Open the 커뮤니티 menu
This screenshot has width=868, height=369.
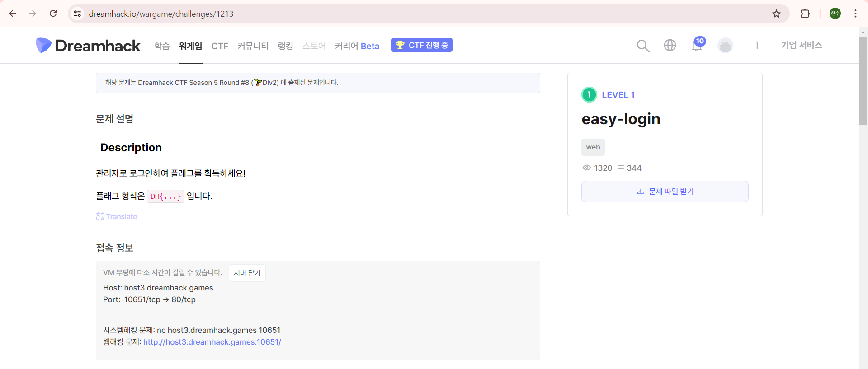pyautogui.click(x=253, y=46)
